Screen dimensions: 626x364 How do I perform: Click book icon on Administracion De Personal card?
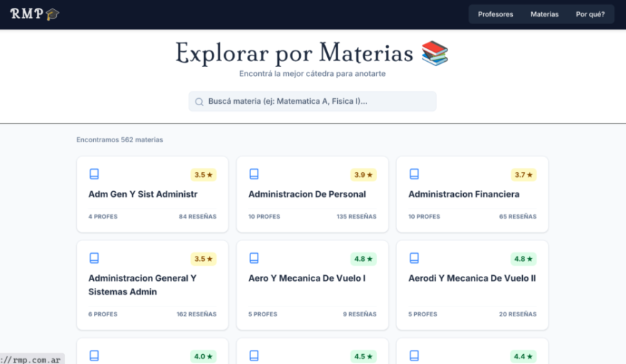coord(254,174)
